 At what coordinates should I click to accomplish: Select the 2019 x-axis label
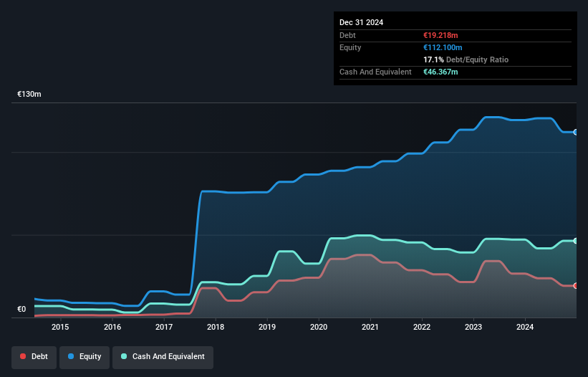click(267, 327)
